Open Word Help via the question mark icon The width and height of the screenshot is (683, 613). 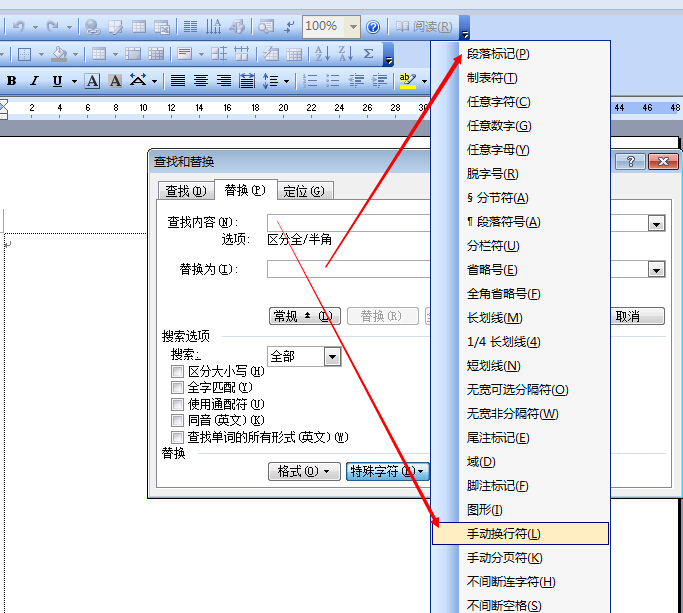tap(373, 27)
